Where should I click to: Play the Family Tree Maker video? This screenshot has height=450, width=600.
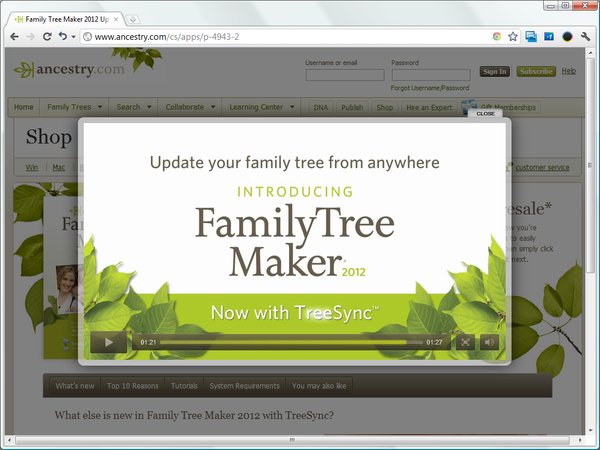click(109, 342)
